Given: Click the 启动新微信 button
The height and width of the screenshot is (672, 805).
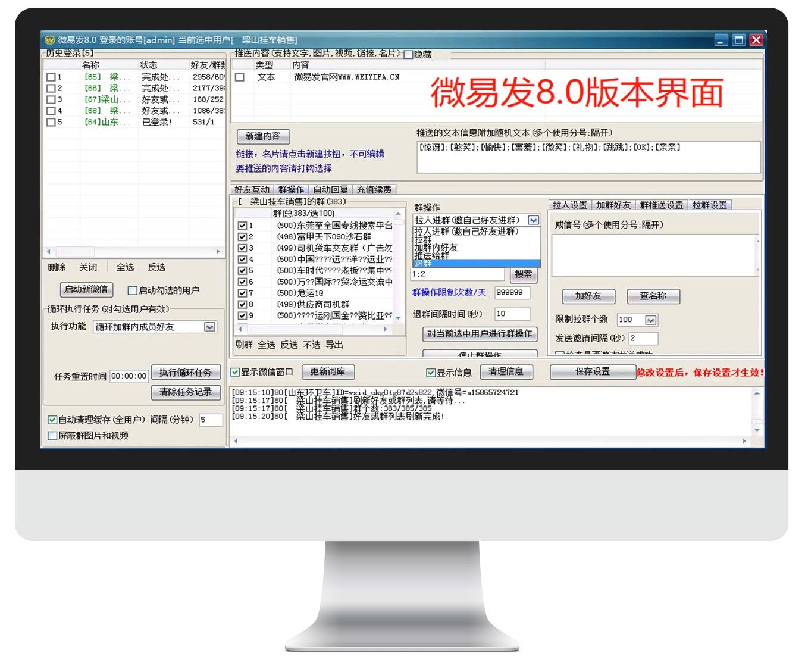Looking at the screenshot, I should coord(86,290).
